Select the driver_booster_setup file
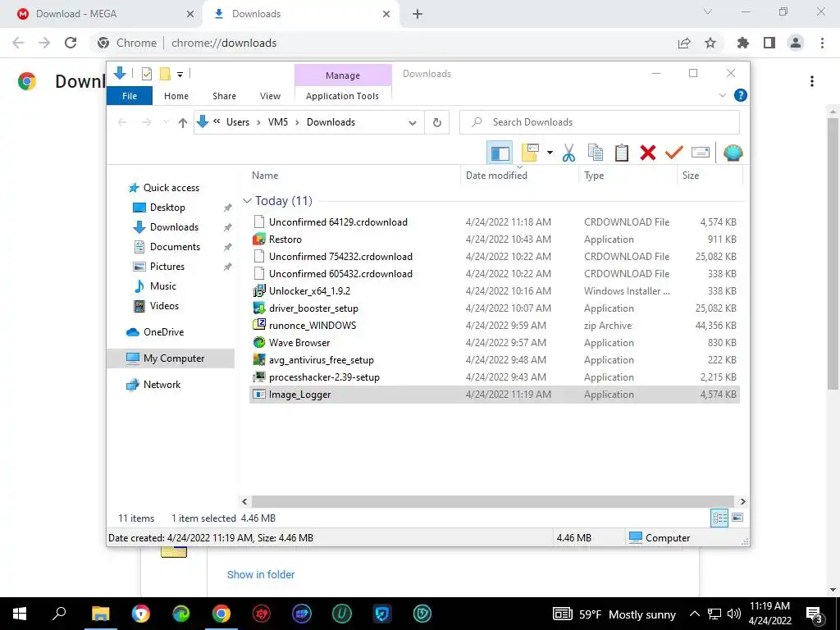The width and height of the screenshot is (840, 630). click(313, 308)
